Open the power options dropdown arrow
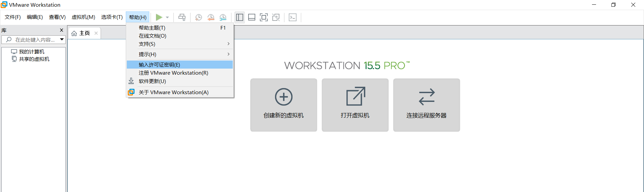 (167, 17)
